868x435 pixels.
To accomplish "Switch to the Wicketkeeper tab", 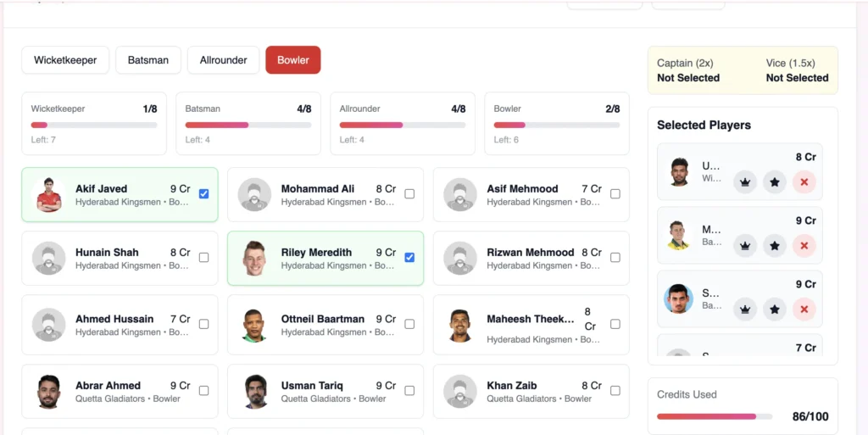I will tap(65, 60).
